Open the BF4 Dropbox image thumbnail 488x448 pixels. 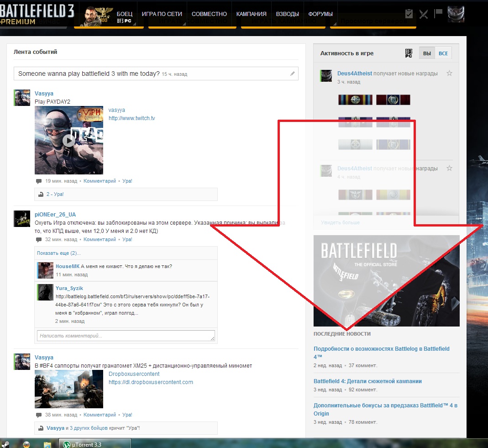click(69, 389)
